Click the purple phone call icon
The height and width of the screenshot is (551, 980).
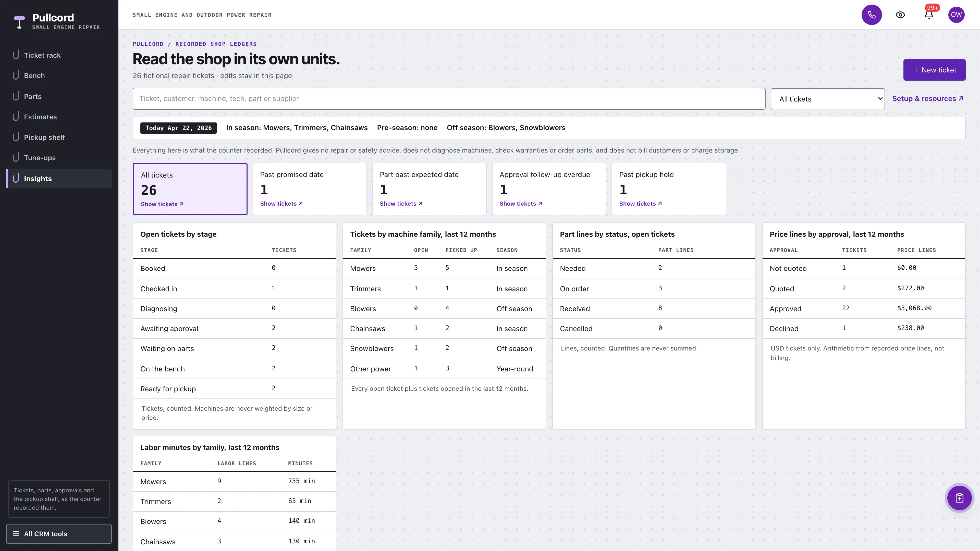coord(872,15)
